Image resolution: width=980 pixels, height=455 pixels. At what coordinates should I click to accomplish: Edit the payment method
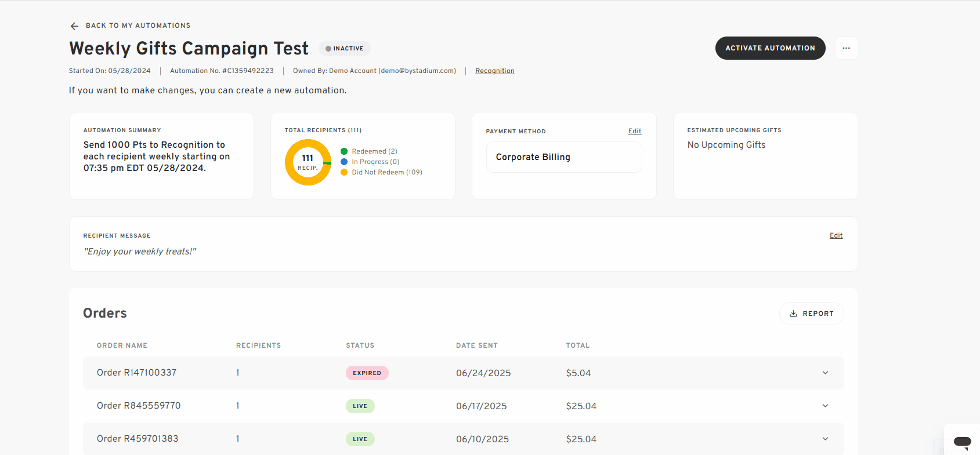[x=635, y=131]
